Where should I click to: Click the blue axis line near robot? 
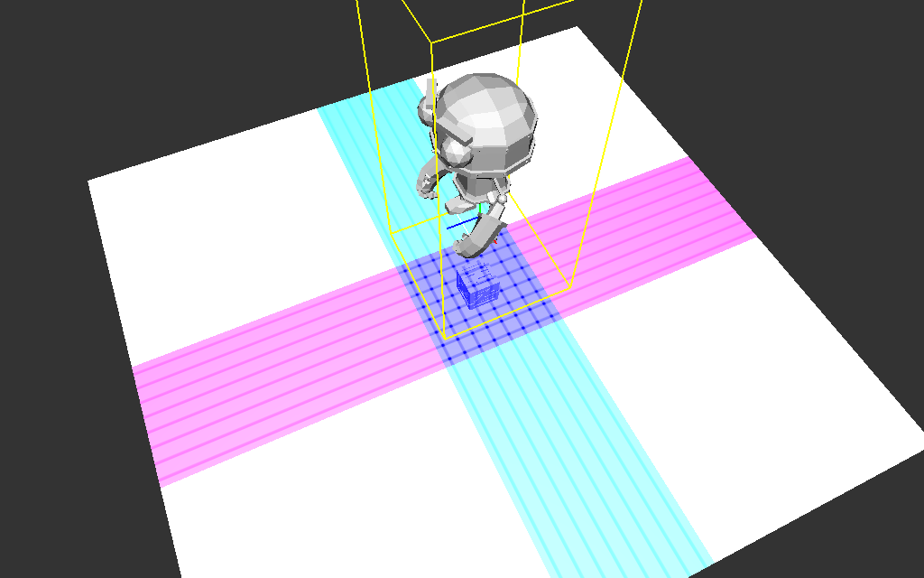462,222
